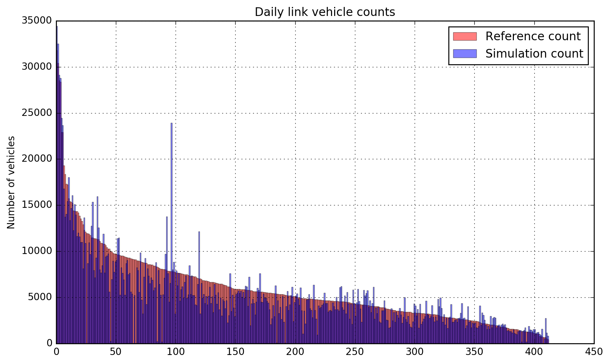Image resolution: width=610 pixels, height=364 pixels.
Task: Click the x-axis tick label 250
Action: (x=355, y=352)
